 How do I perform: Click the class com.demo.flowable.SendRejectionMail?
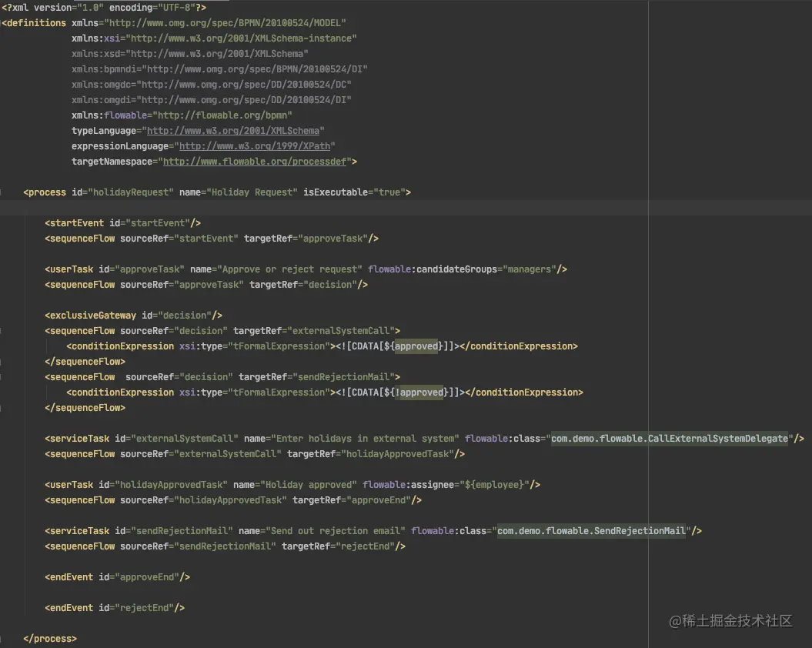tap(591, 531)
